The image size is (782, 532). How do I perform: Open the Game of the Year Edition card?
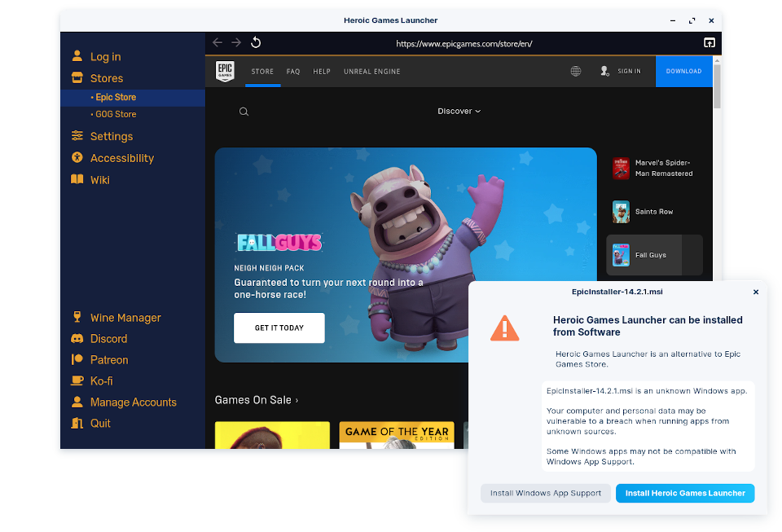(397, 435)
